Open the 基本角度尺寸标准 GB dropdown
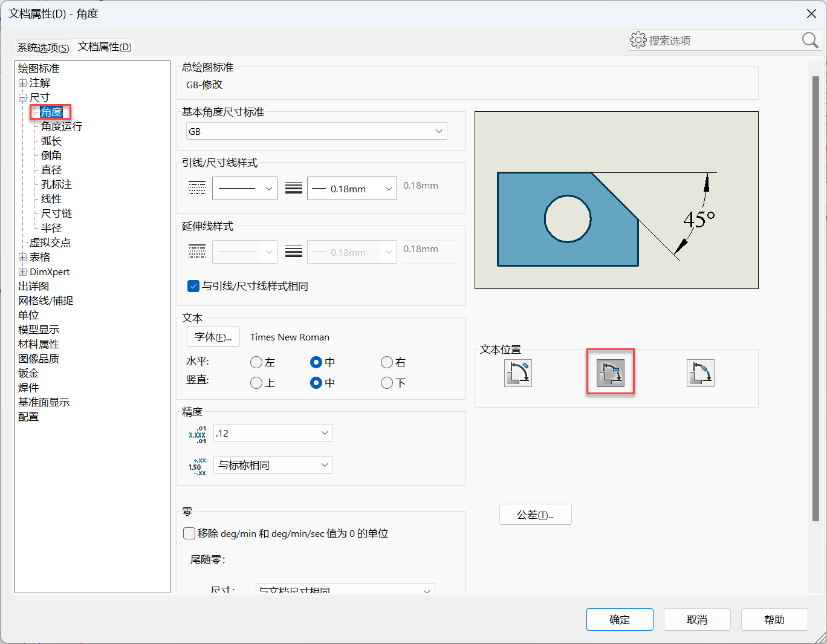 coord(317,131)
